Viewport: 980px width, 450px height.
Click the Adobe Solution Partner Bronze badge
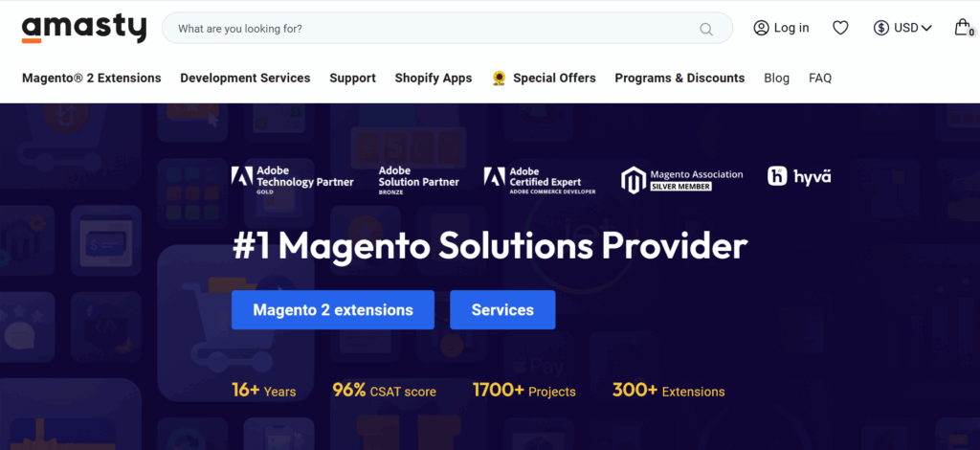click(x=419, y=181)
